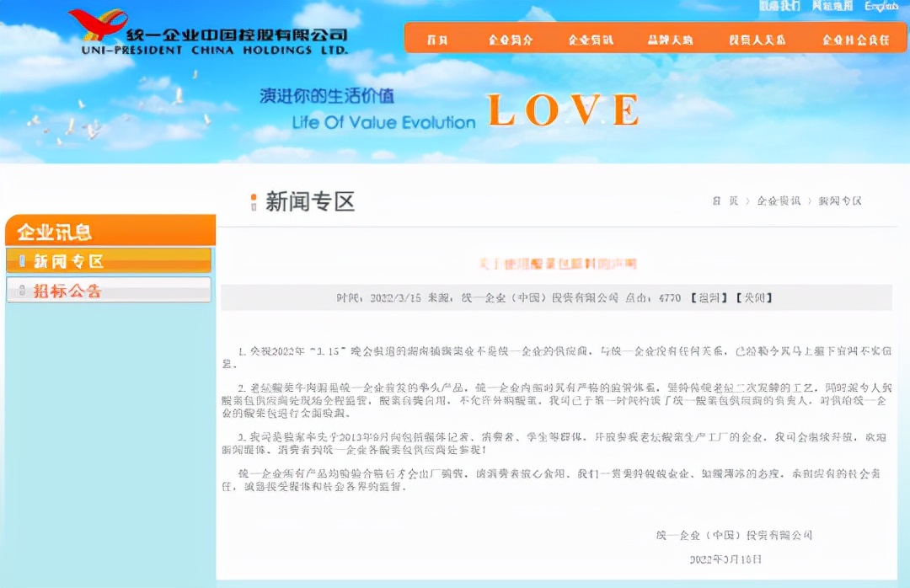Click the "Life Of Value Evolution" slogan
Viewport: 910px width, 588px height.
[383, 122]
